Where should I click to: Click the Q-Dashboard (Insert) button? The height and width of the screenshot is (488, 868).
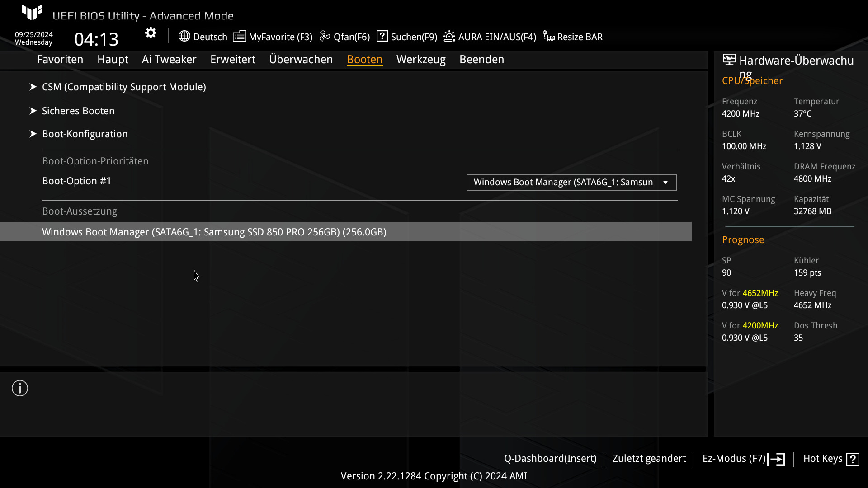550,458
